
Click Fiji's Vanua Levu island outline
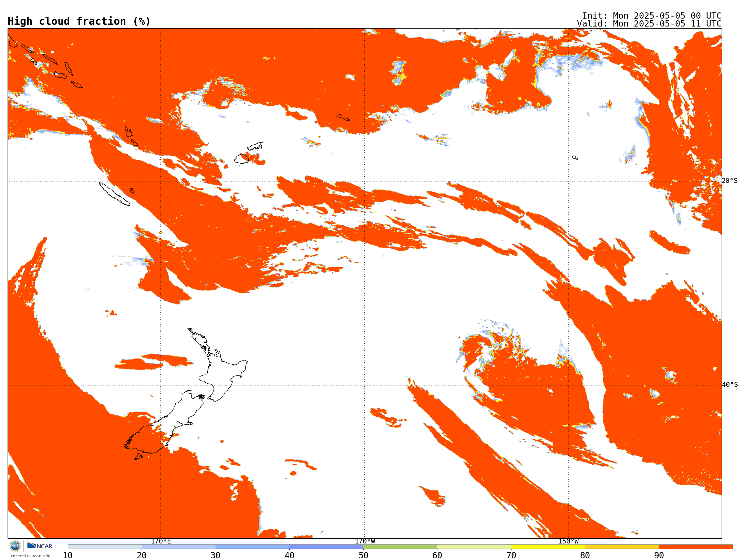(255, 146)
